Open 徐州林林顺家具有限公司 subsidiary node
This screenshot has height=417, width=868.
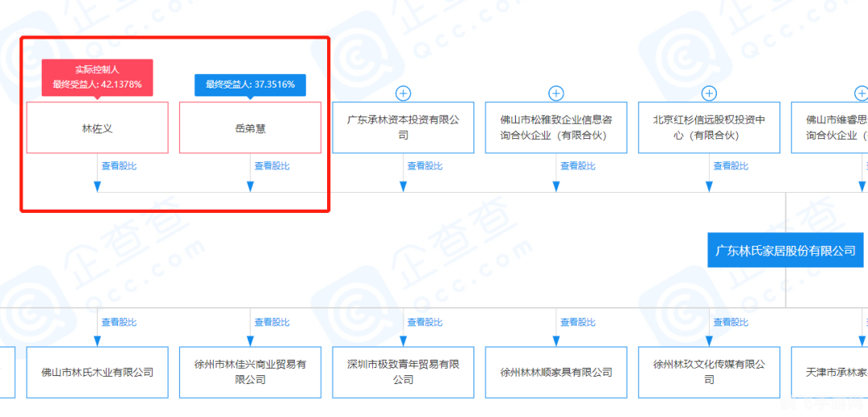tap(556, 372)
